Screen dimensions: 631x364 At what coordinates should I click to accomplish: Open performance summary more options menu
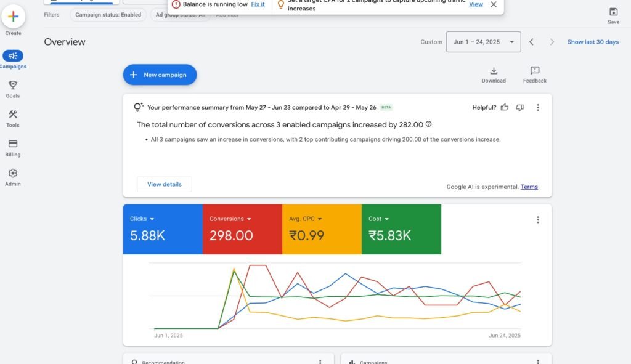(x=537, y=107)
